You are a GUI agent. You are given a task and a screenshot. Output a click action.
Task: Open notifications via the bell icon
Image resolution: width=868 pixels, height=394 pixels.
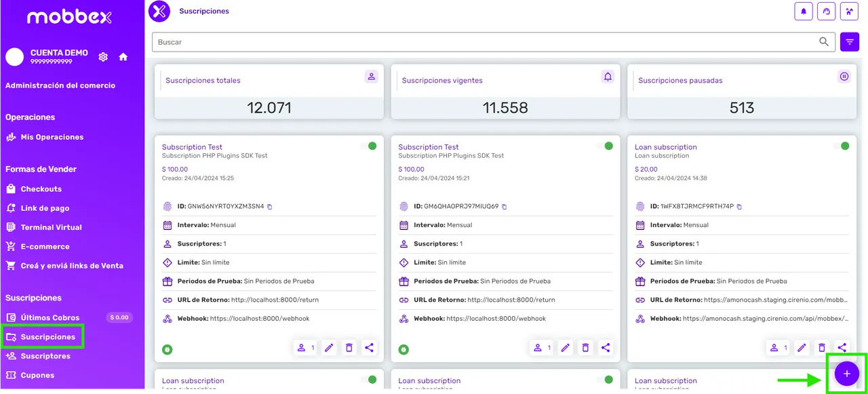pyautogui.click(x=804, y=12)
